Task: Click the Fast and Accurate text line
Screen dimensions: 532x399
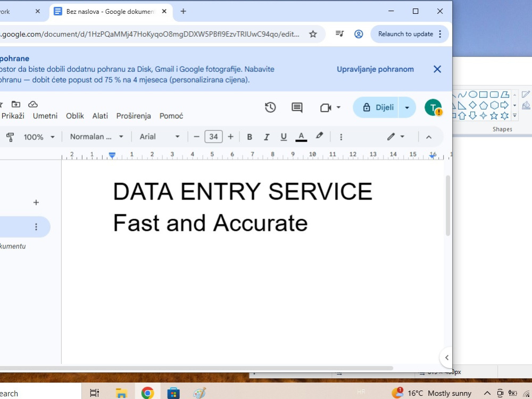Action: coord(210,223)
